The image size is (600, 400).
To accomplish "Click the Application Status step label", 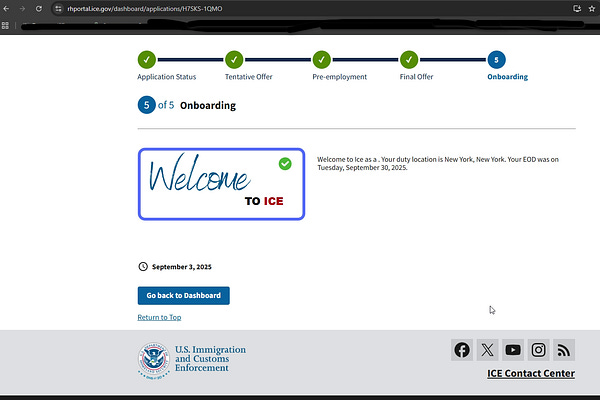I will (x=166, y=77).
